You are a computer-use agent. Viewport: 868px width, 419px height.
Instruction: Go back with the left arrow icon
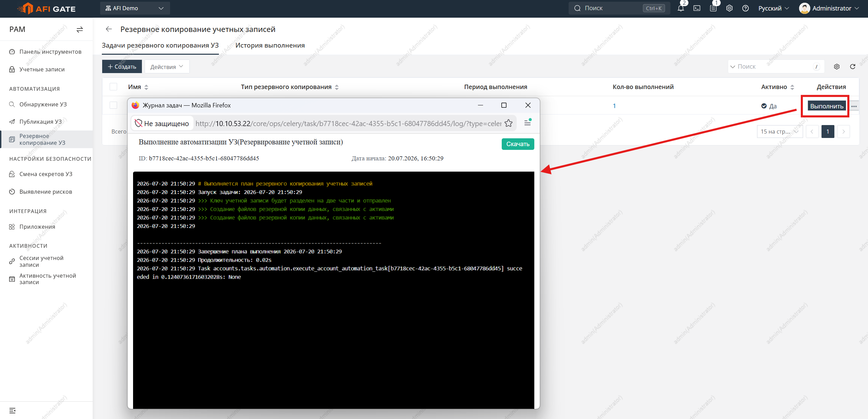[109, 29]
